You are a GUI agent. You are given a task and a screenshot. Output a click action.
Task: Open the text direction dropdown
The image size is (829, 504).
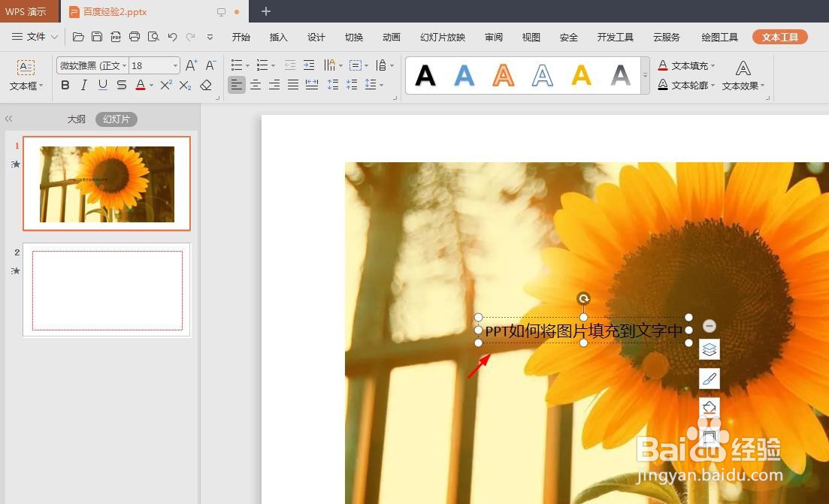click(x=341, y=66)
